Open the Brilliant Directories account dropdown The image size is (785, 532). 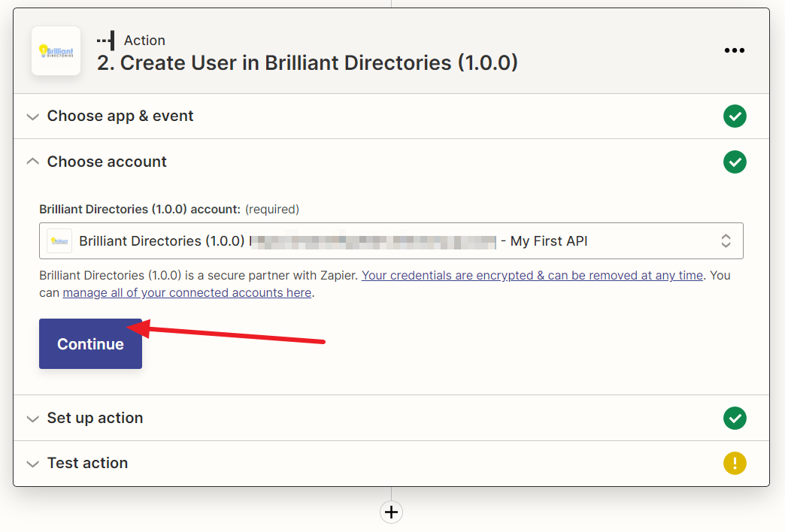(x=391, y=241)
